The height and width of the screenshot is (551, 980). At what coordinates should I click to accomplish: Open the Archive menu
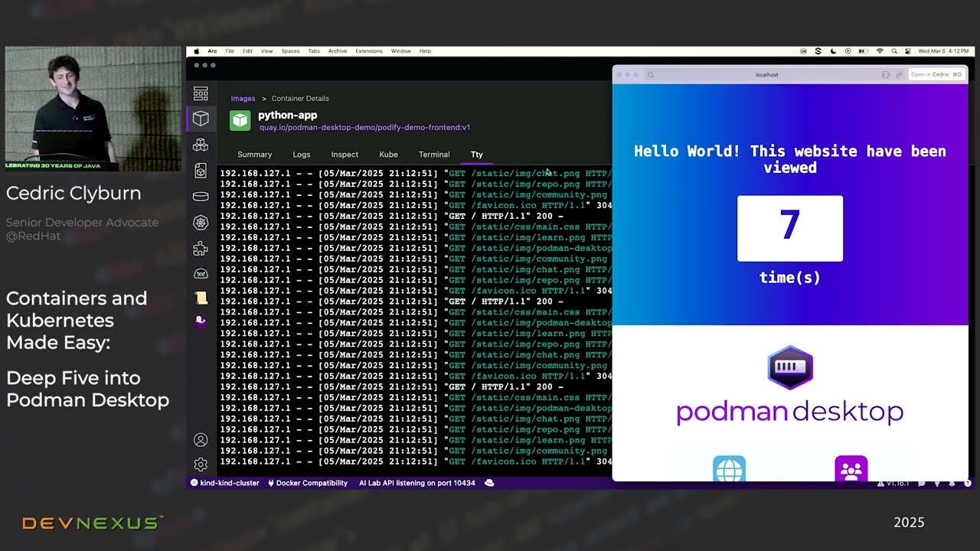[x=338, y=51]
